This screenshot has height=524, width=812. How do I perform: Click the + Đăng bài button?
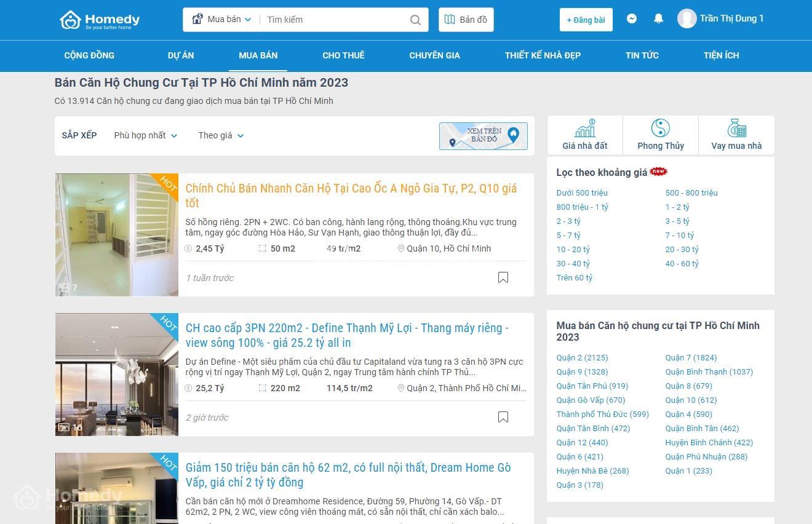pos(586,20)
